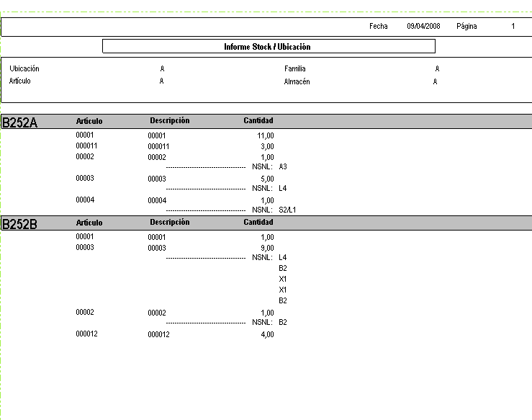Click the 'Informe Stock / Ubicación' report title
532x420 pixels.
[x=267, y=47]
